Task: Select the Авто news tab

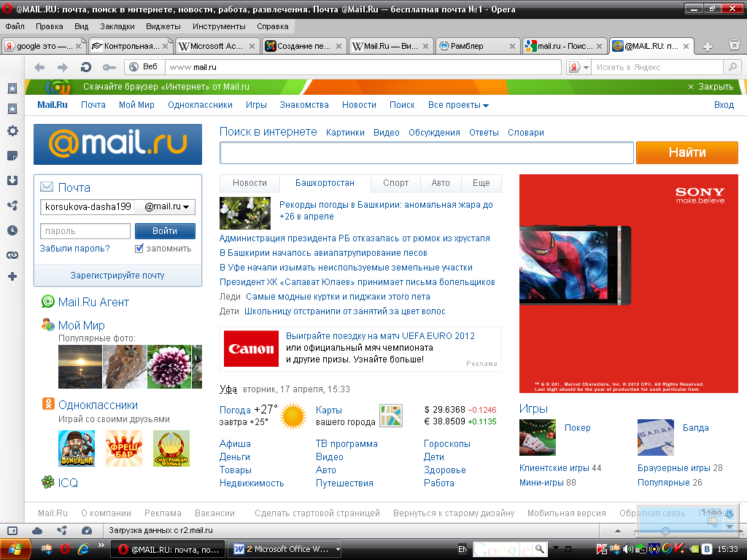Action: coord(441,183)
